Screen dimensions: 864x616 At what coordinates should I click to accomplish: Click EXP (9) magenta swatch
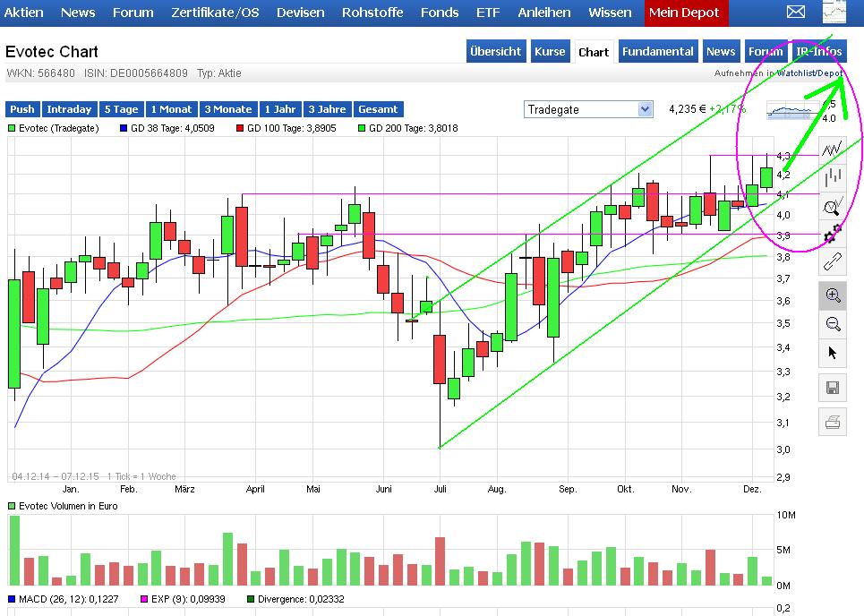144,599
